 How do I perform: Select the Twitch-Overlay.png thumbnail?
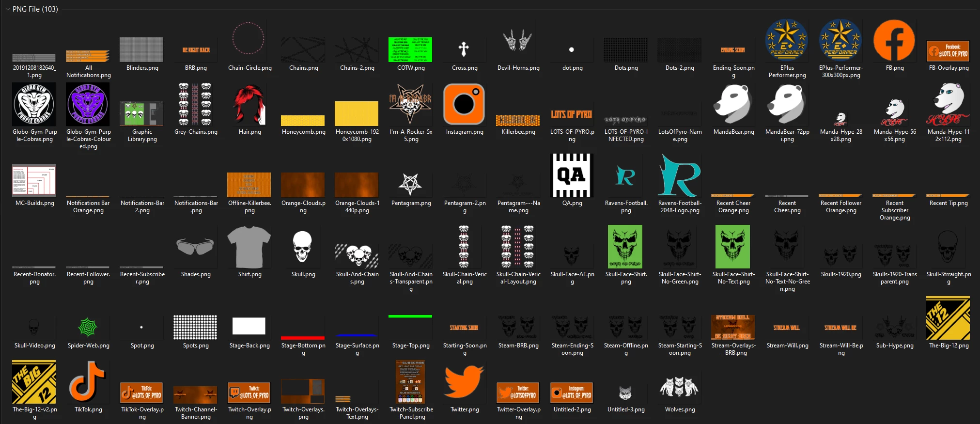(x=249, y=393)
